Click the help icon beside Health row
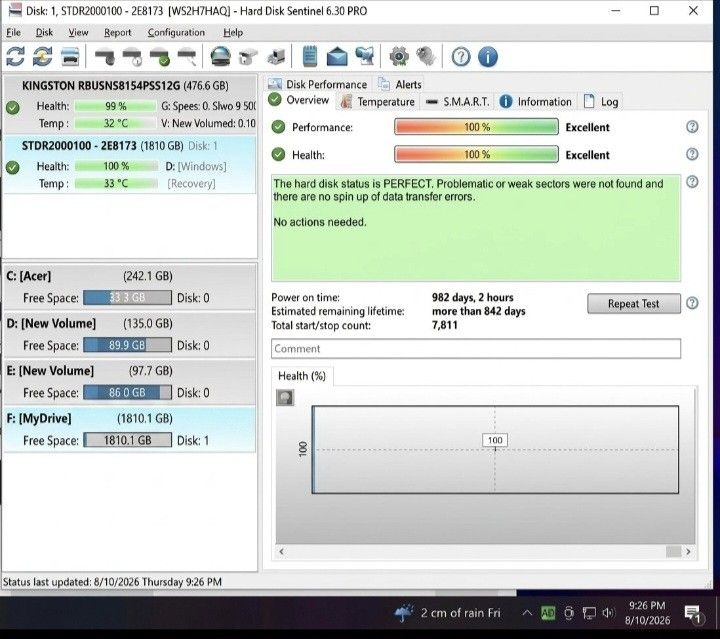Screen dimensions: 720x639 692,154
